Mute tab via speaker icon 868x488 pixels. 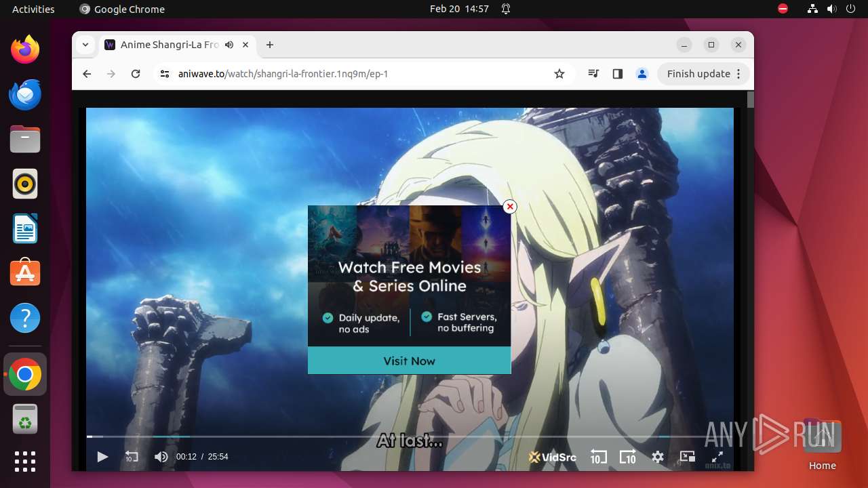click(229, 45)
